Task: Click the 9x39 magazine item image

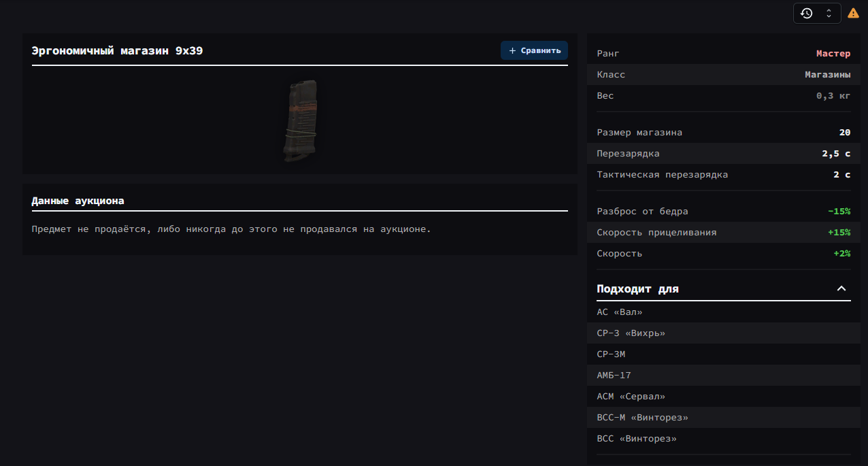Action: click(x=300, y=120)
